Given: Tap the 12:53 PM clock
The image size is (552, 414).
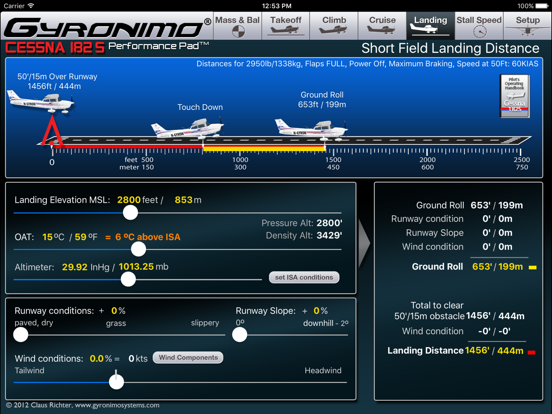Looking at the screenshot, I should (x=276, y=6).
